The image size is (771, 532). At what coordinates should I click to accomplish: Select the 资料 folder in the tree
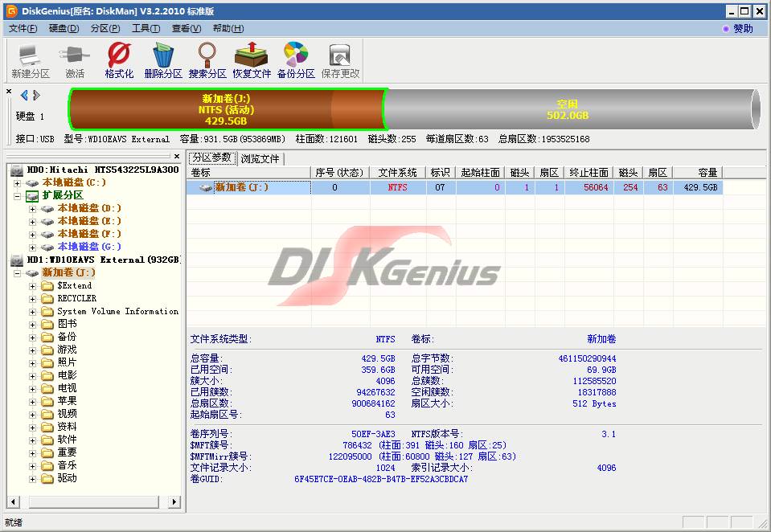67,427
